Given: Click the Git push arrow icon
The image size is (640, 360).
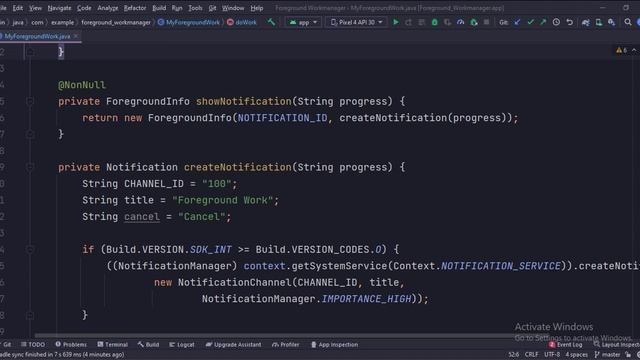Looking at the screenshot, I should 543,22.
